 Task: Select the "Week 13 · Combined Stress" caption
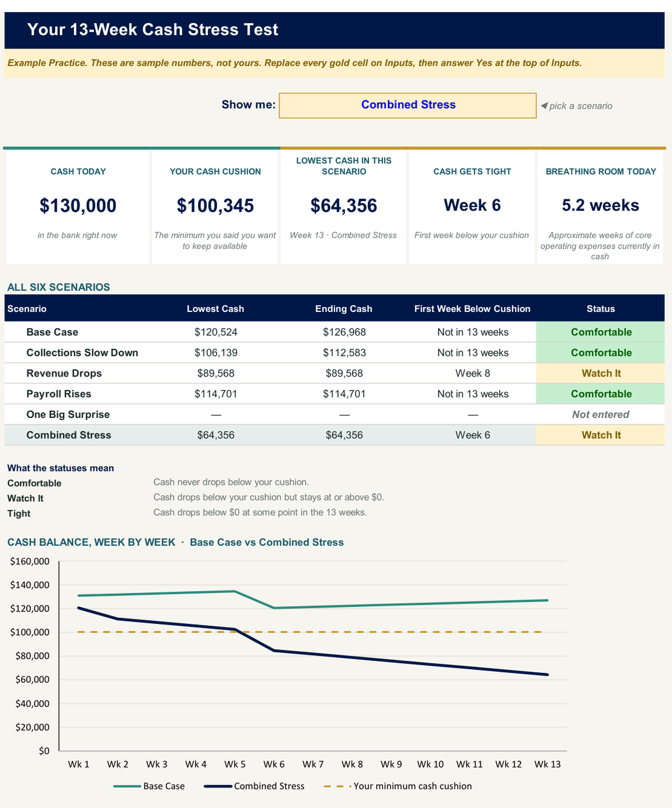click(x=343, y=235)
